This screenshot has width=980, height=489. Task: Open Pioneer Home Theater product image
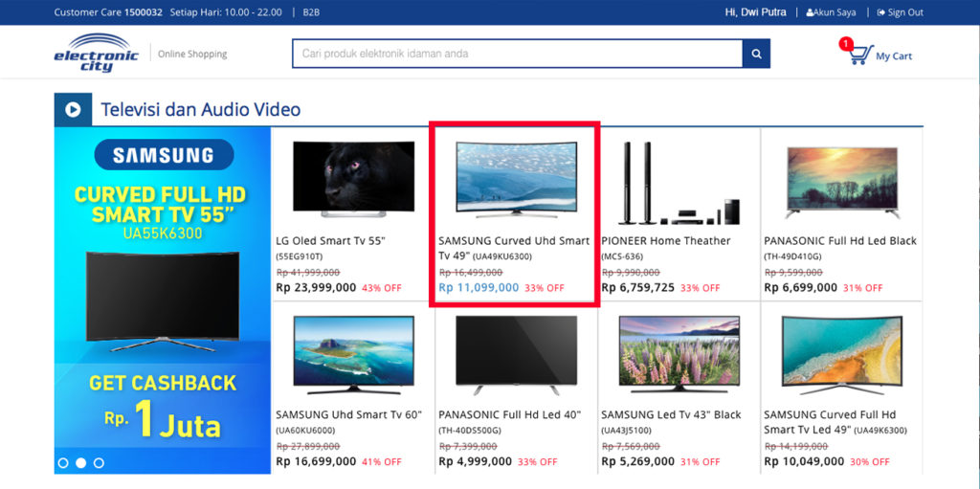pos(679,183)
